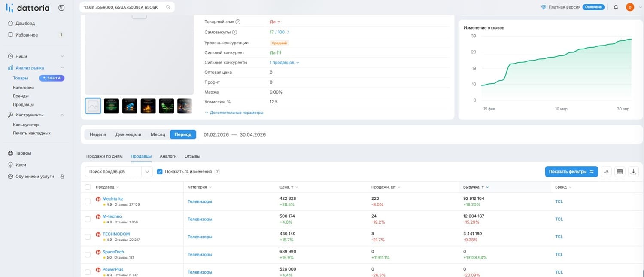Open Избранное in the sidebar
The height and width of the screenshot is (277, 644).
pyautogui.click(x=27, y=35)
